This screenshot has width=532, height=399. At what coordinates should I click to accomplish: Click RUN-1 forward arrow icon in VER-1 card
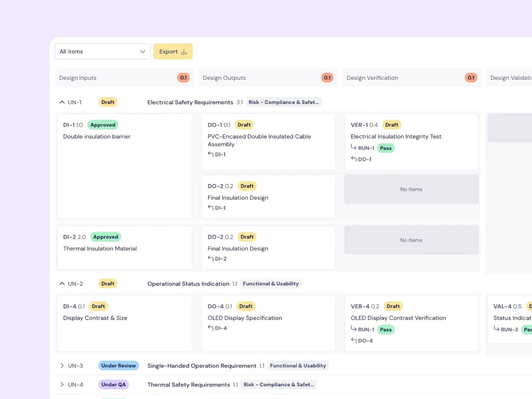coord(354,148)
